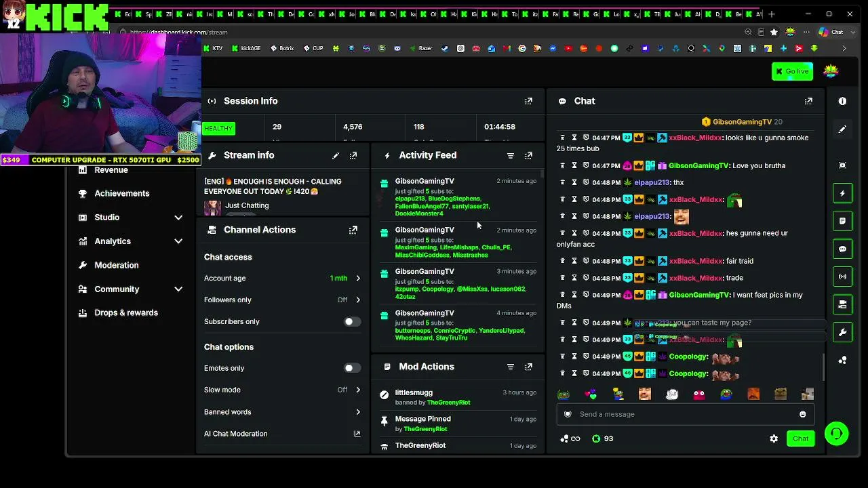Click the "4 minutes ago" gifted subs entry

pyautogui.click(x=458, y=325)
